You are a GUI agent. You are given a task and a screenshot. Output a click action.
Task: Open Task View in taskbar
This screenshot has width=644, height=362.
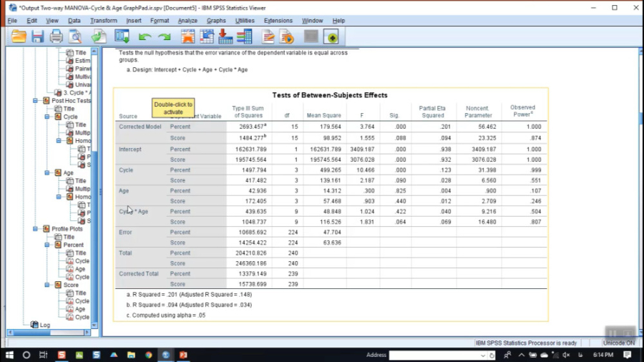coord(43,355)
